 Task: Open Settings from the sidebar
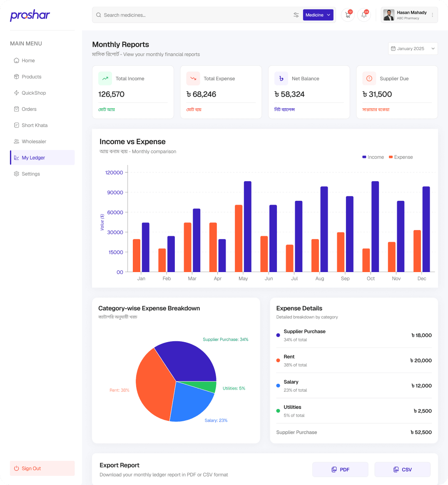click(x=17, y=174)
